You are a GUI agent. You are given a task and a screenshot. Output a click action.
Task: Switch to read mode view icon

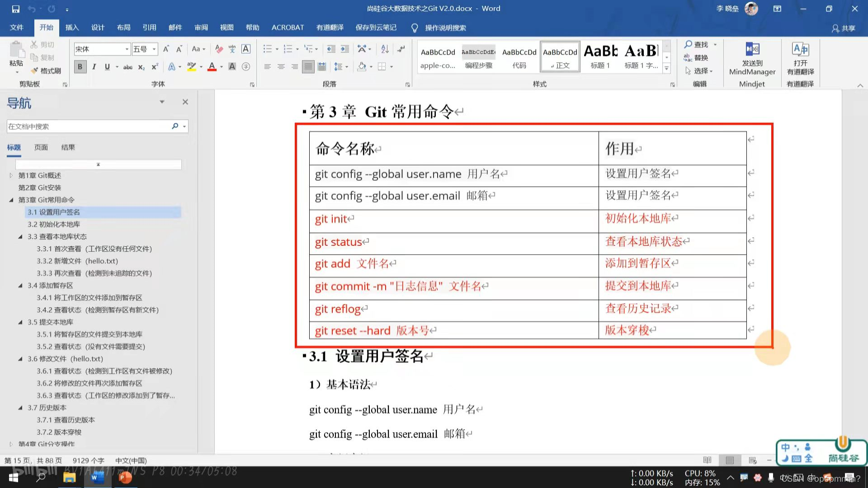tap(707, 460)
